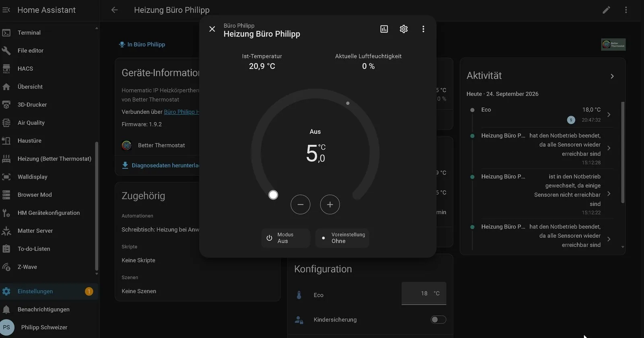Expand the Eco 18,0 °C activity entry

click(609, 115)
